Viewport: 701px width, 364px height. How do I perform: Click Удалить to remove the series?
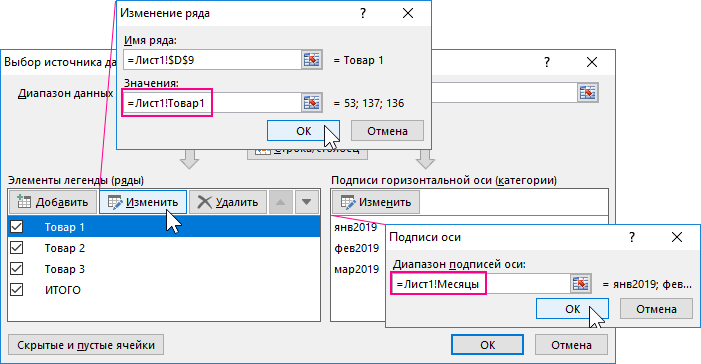(x=228, y=202)
